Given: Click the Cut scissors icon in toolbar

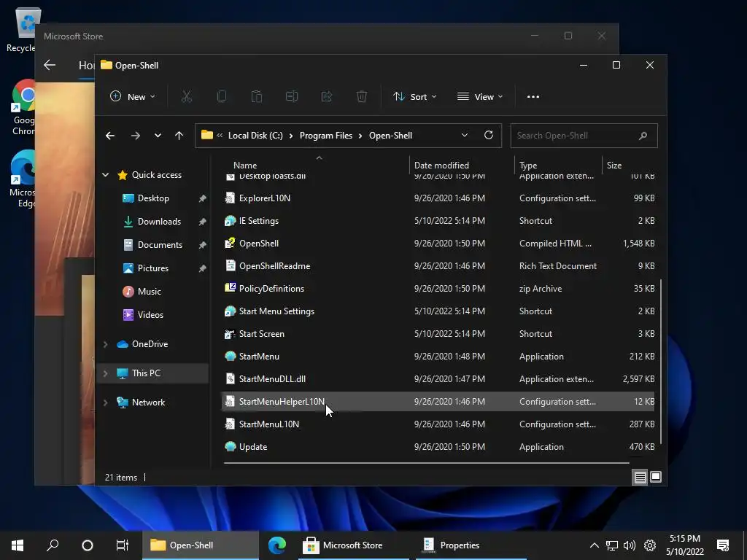Looking at the screenshot, I should point(186,97).
